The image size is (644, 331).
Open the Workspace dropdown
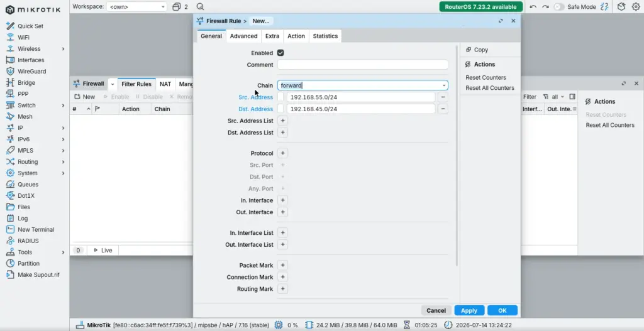(x=136, y=6)
